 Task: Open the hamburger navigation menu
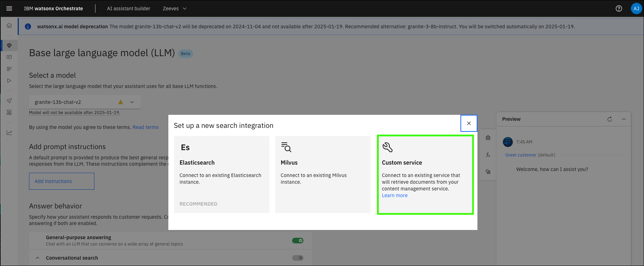[x=9, y=8]
